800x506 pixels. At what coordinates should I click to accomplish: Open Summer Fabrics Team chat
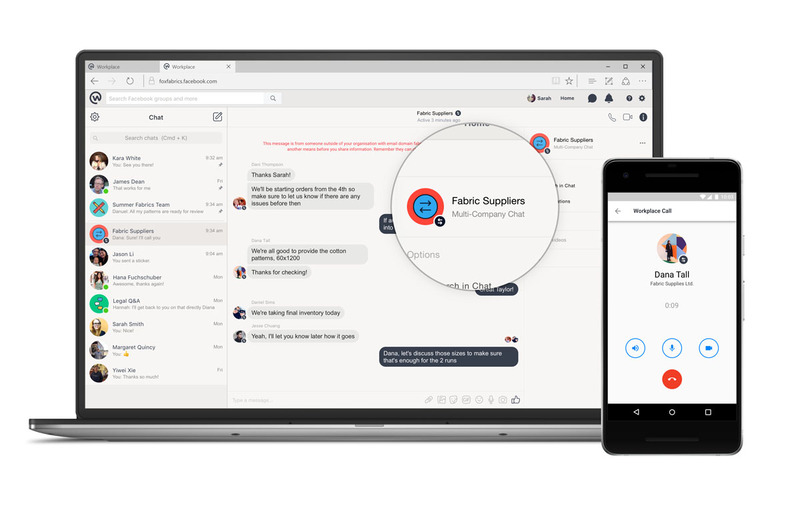(x=156, y=208)
